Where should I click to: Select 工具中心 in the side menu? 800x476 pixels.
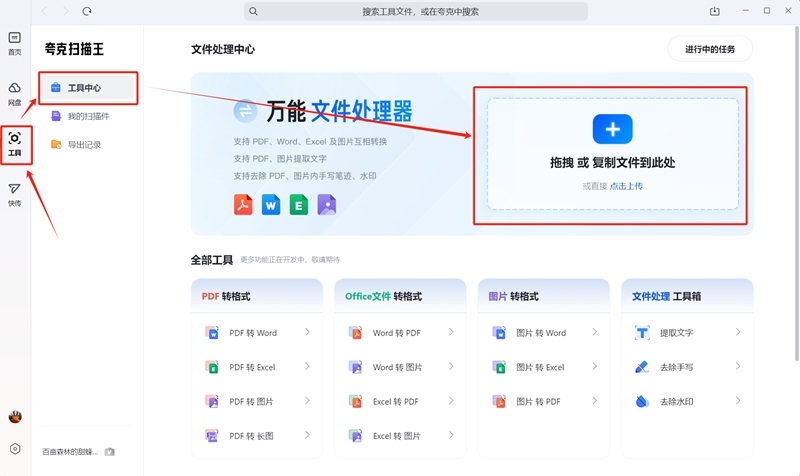tap(88, 88)
